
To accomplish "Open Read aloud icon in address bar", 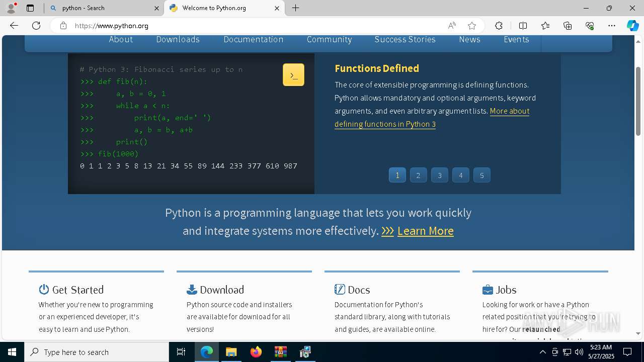I will (x=452, y=26).
